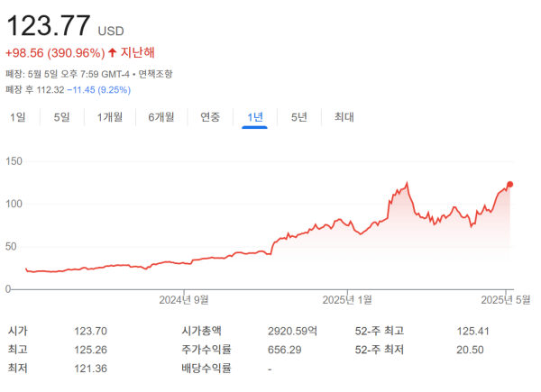Image resolution: width=541 pixels, height=392 pixels.
Task: Click the 2025년 5월 axis label
Action: [506, 300]
